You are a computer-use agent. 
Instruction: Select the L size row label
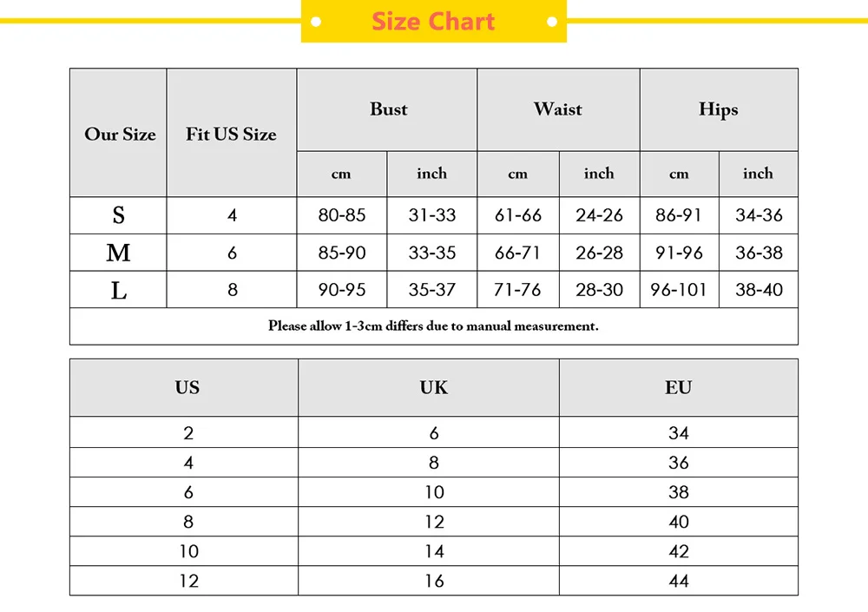(119, 290)
